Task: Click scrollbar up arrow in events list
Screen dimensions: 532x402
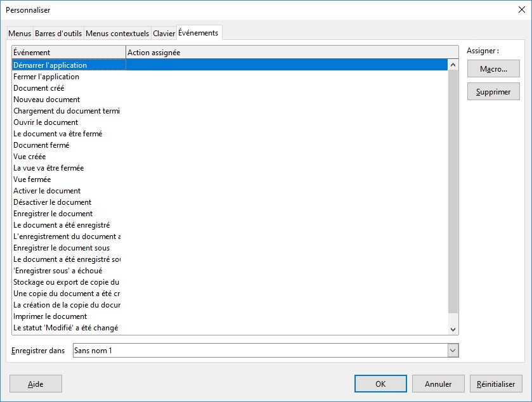Action: [453, 65]
